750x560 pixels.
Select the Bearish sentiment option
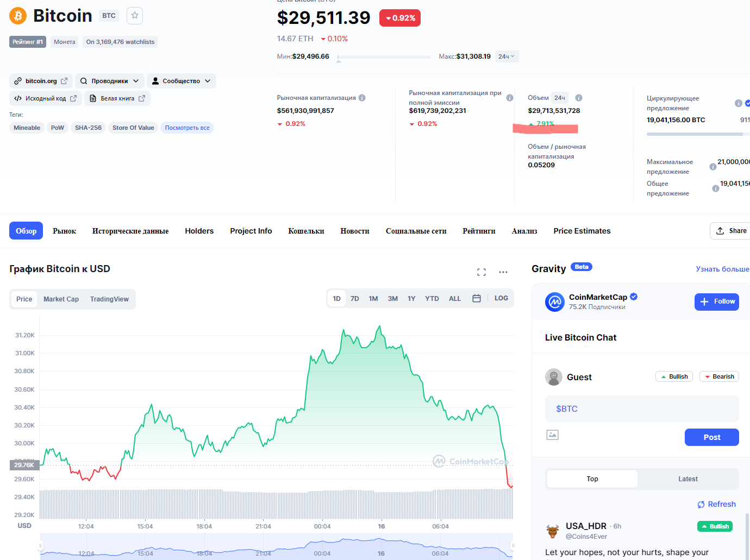719,376
